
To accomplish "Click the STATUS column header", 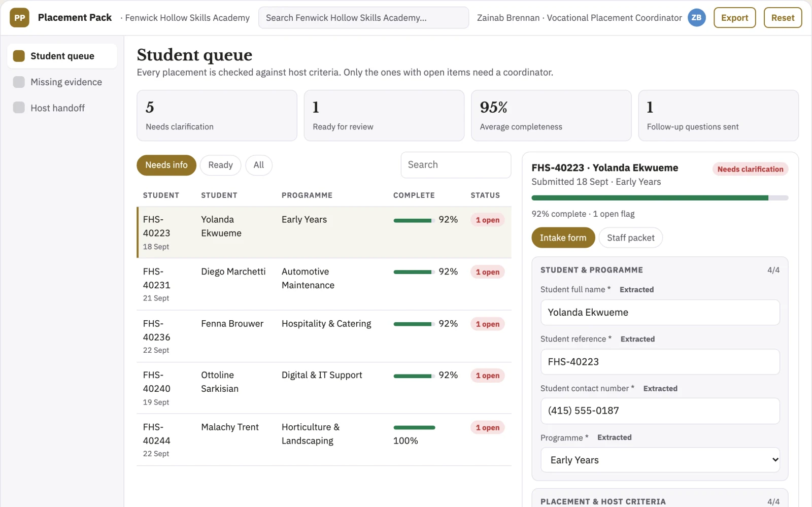I will pos(485,195).
